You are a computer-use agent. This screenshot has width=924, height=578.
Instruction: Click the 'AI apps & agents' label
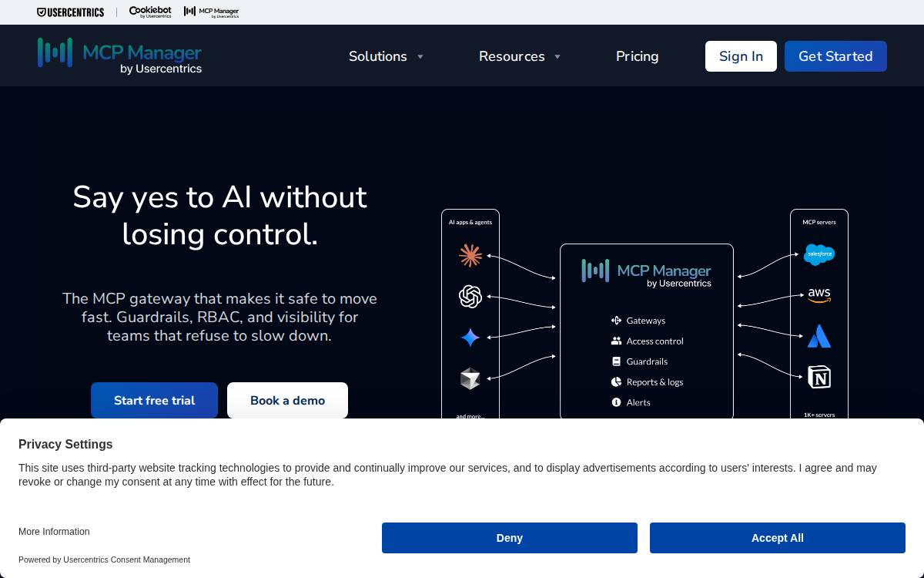pos(470,222)
